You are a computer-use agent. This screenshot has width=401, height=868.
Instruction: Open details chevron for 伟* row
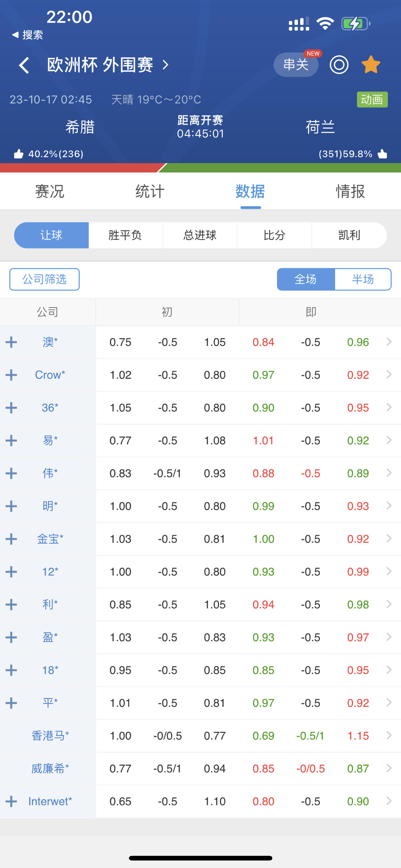point(389,473)
